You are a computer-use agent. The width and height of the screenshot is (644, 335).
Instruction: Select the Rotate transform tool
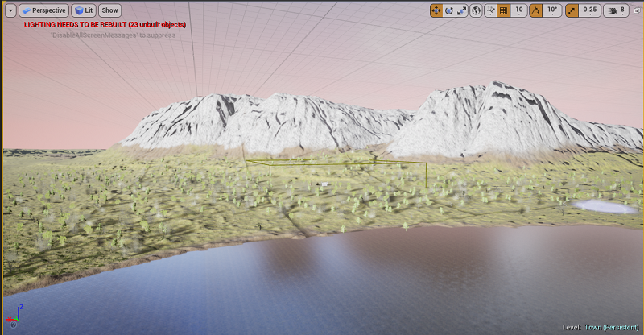coord(449,10)
